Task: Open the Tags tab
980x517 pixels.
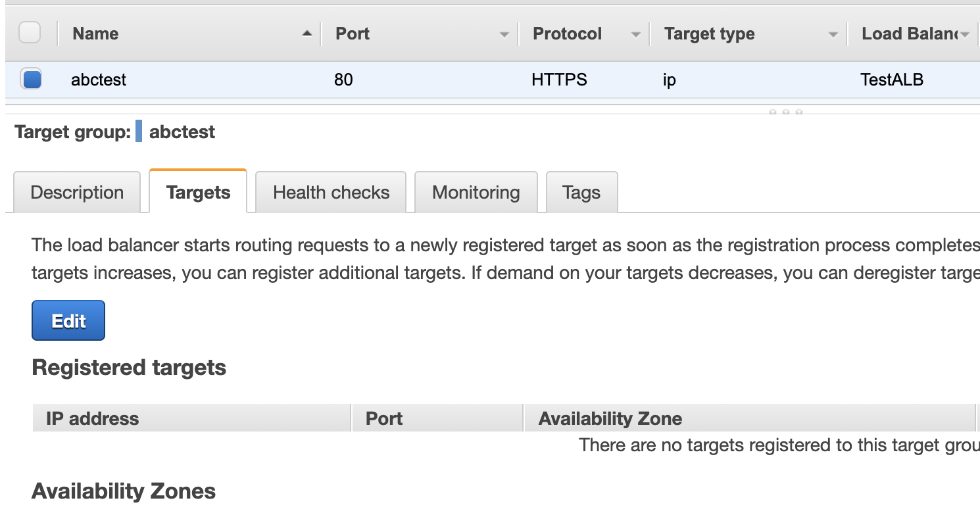Action: point(581,192)
